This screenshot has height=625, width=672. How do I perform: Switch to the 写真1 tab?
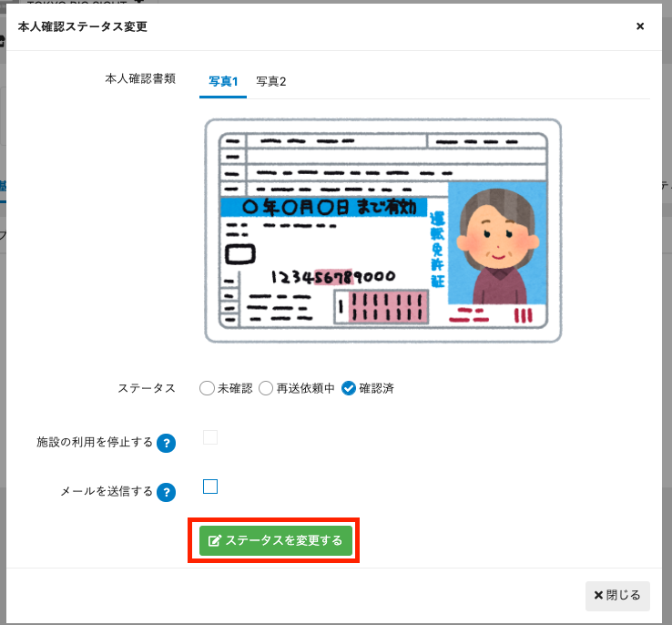[223, 82]
